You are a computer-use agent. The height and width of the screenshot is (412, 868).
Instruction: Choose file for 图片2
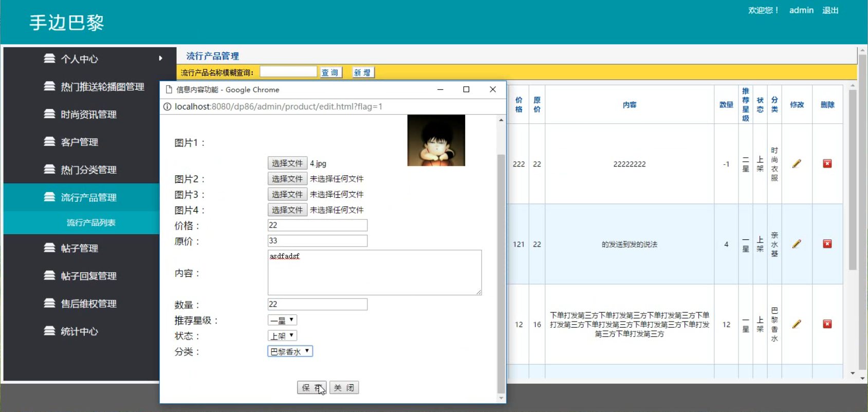pyautogui.click(x=287, y=179)
